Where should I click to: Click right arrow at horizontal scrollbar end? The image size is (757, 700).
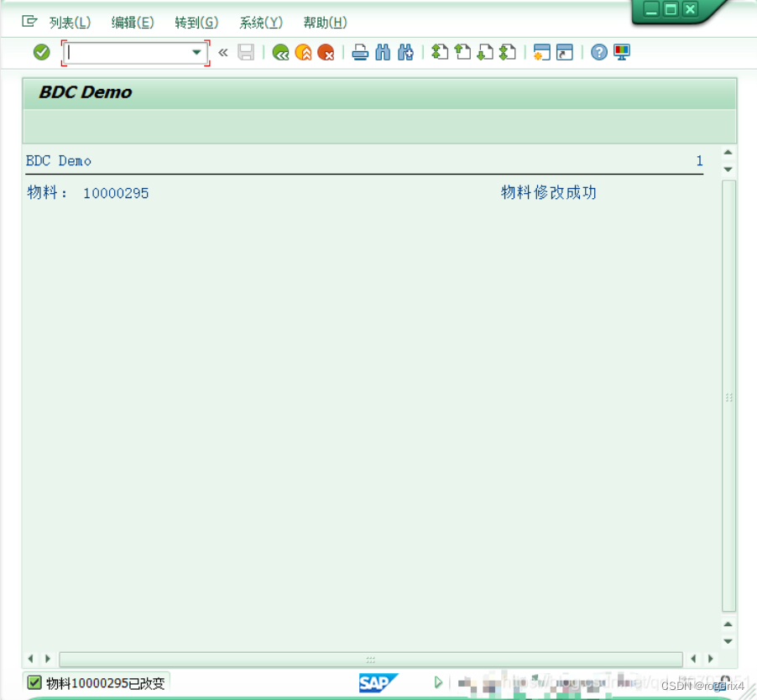(x=711, y=659)
